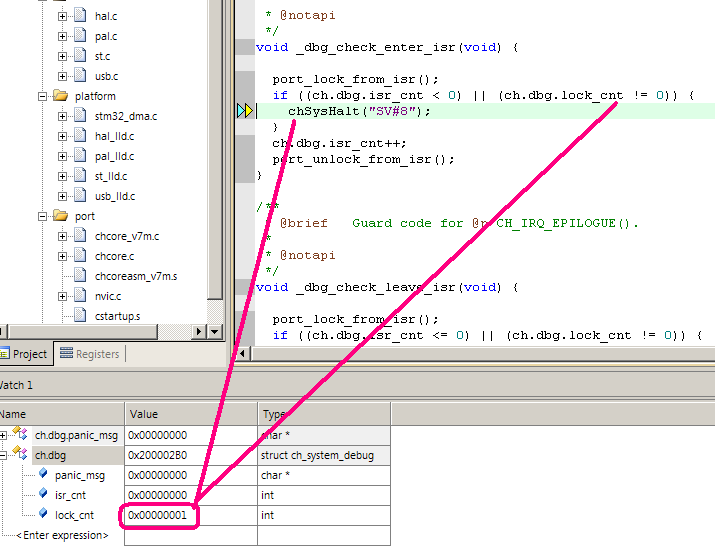This screenshot has height=556, width=715.
Task: Select chcoreasm_v7m.s in project tree
Action: (136, 276)
